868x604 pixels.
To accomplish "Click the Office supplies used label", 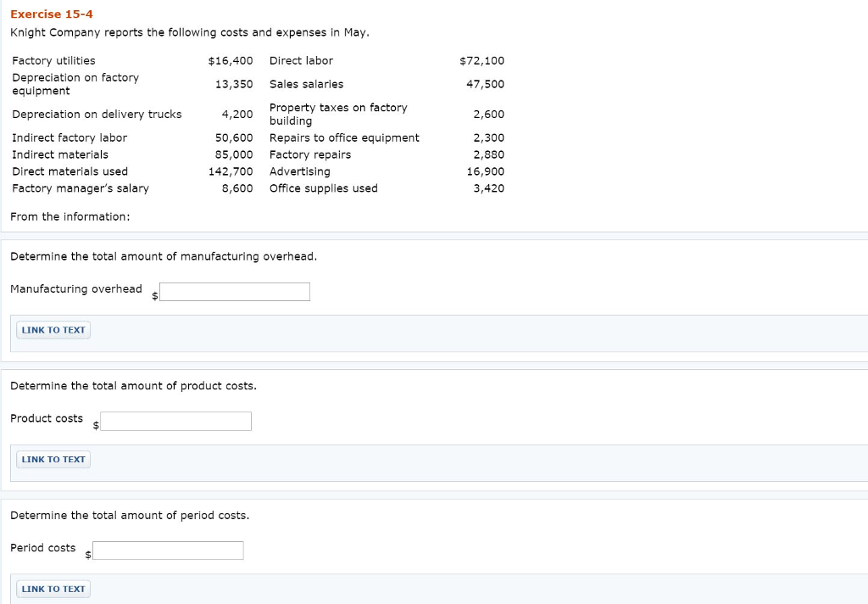I will (323, 188).
